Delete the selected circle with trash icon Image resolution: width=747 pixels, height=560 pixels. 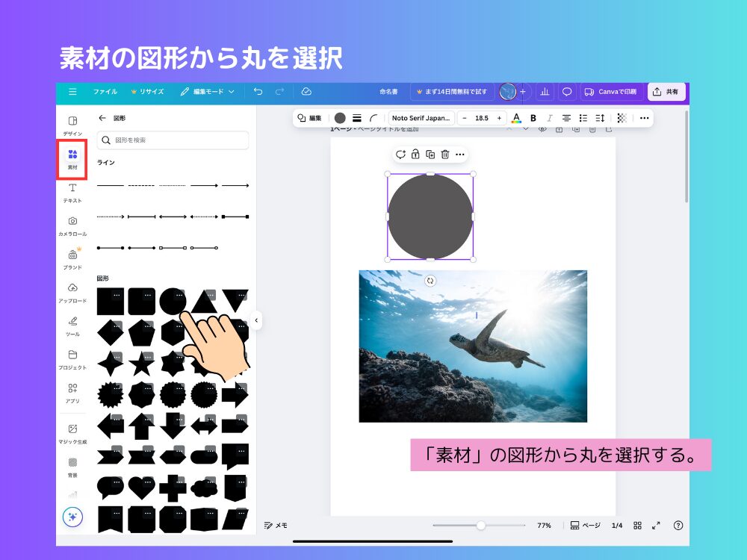[x=445, y=155]
